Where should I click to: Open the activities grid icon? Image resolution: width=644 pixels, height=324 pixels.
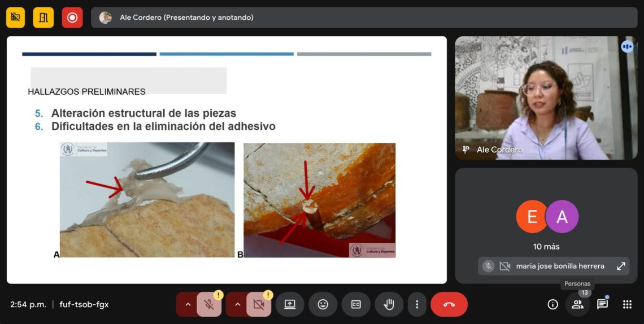[x=627, y=304]
